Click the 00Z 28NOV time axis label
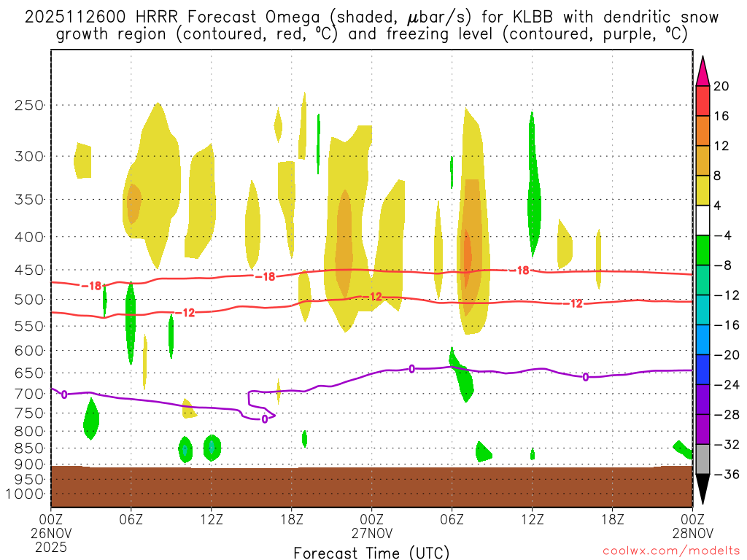 [x=693, y=526]
